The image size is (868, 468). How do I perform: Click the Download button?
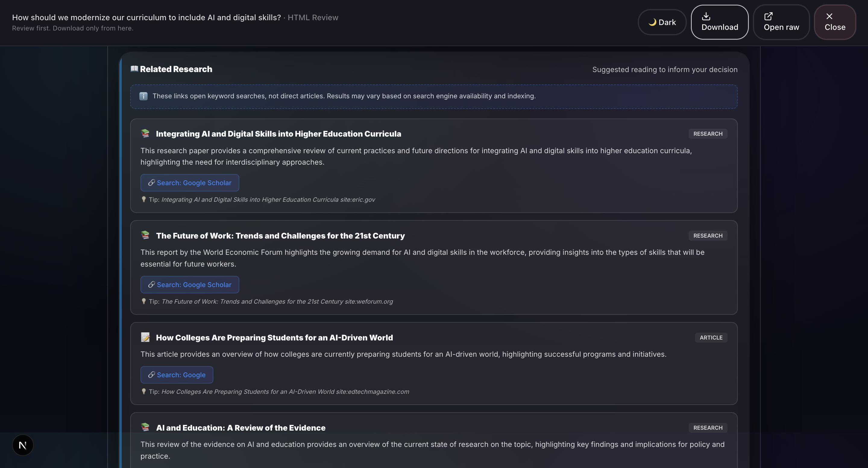(x=719, y=22)
